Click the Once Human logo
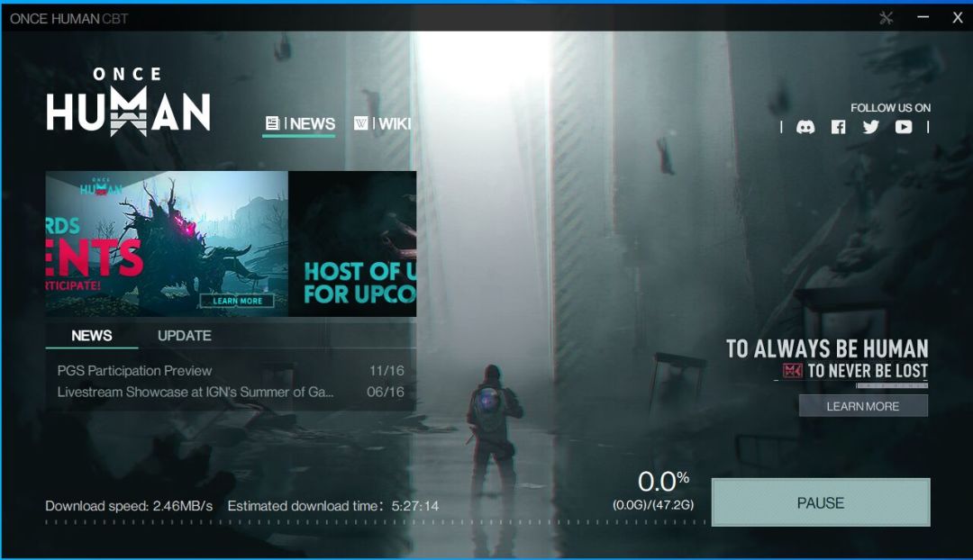The width and height of the screenshot is (973, 560). click(x=129, y=101)
